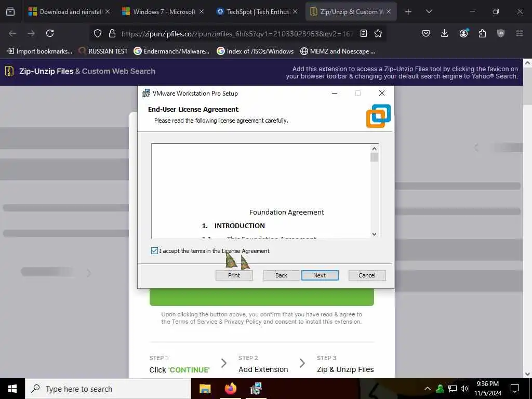Image resolution: width=532 pixels, height=399 pixels.
Task: Click the webpage scrollbar up arrow
Action: point(528,63)
